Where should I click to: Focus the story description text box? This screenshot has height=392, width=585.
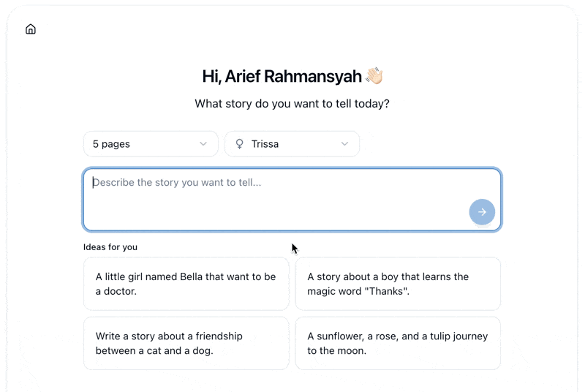coord(292,200)
